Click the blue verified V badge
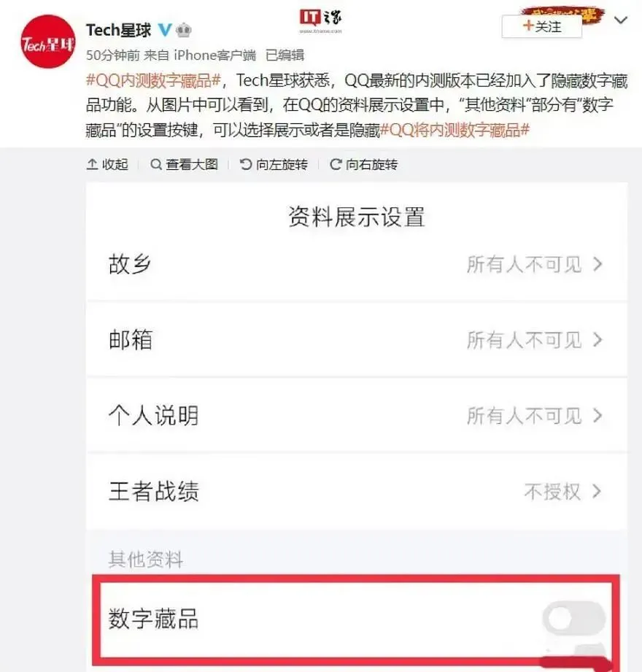Image resolution: width=642 pixels, height=672 pixels. pos(165,30)
